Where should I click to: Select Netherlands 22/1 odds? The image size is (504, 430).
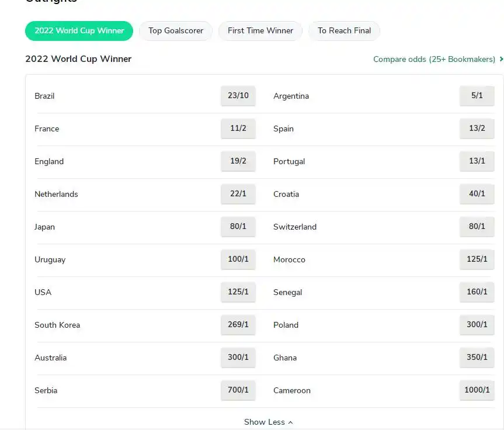tap(238, 194)
